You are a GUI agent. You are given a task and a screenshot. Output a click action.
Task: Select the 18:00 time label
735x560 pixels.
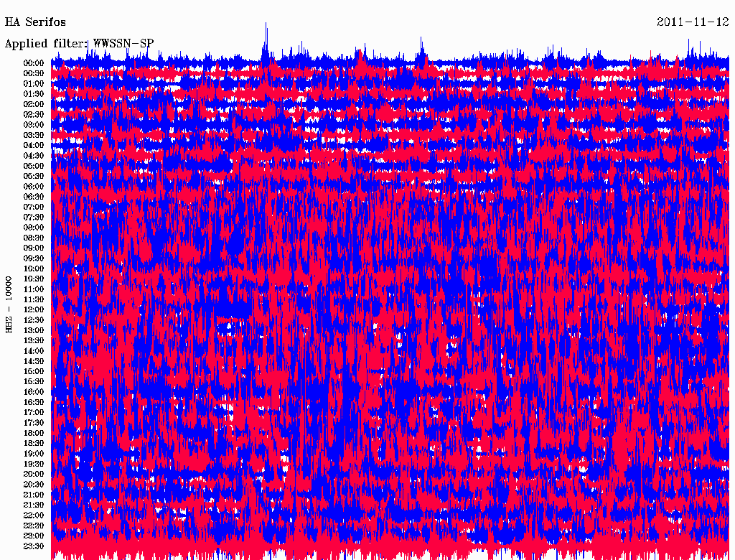pos(34,434)
